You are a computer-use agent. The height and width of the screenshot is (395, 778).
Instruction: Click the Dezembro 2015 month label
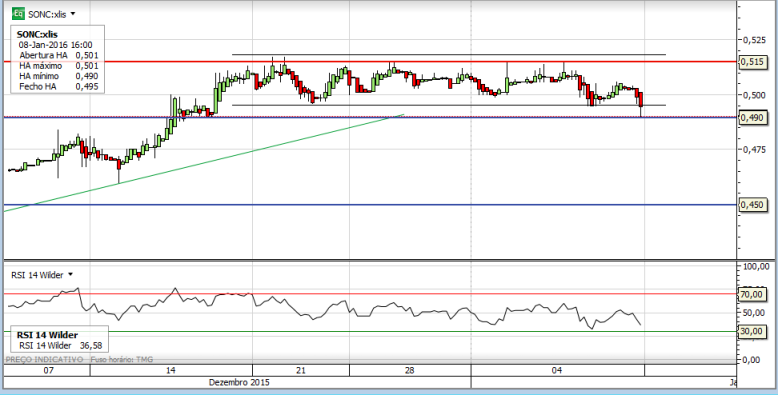[239, 383]
